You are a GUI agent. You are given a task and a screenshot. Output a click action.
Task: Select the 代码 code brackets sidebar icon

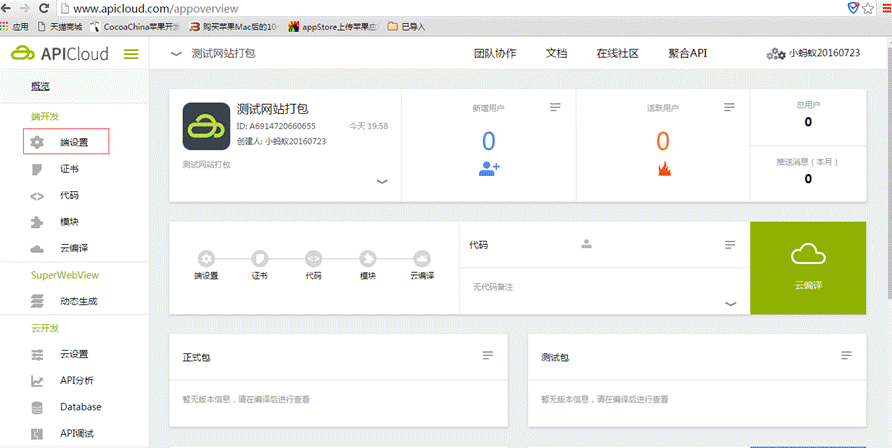37,196
